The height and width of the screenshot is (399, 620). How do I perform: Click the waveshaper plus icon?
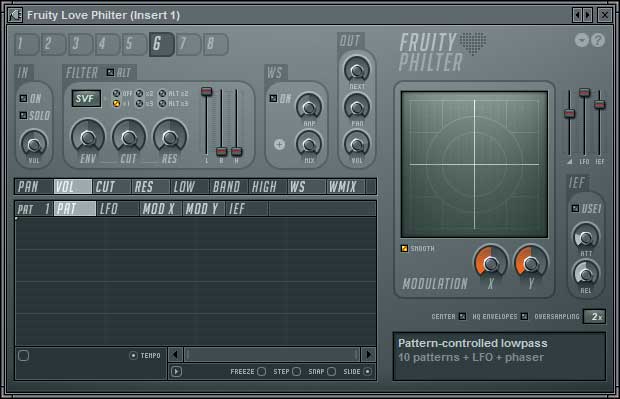280,144
